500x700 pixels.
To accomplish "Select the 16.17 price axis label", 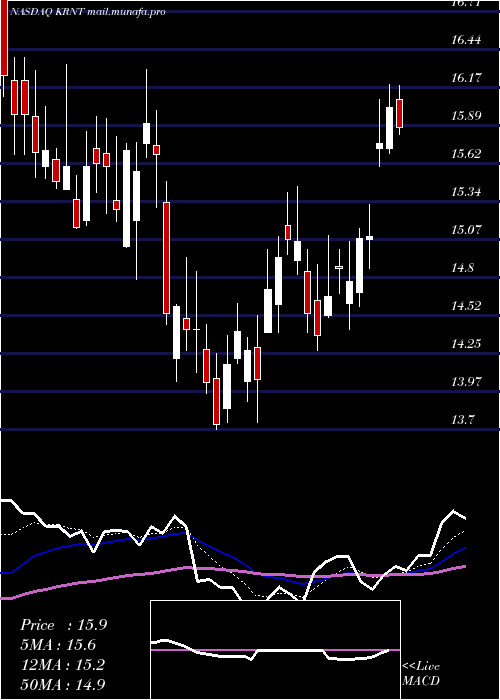I will click(x=466, y=78).
